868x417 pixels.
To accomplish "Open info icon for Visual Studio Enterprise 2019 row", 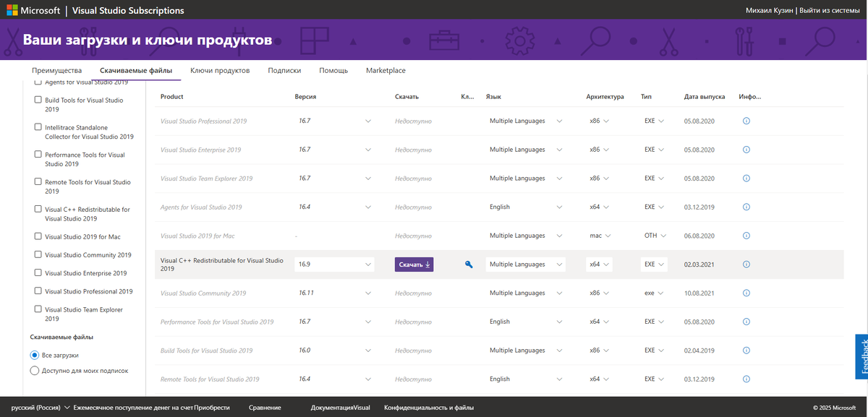I will [x=746, y=150].
